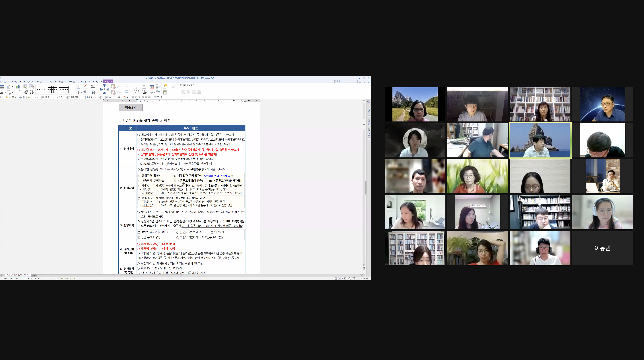Collapse the ribbon with caret button
Screen dimensions: 644x360
click(x=360, y=82)
